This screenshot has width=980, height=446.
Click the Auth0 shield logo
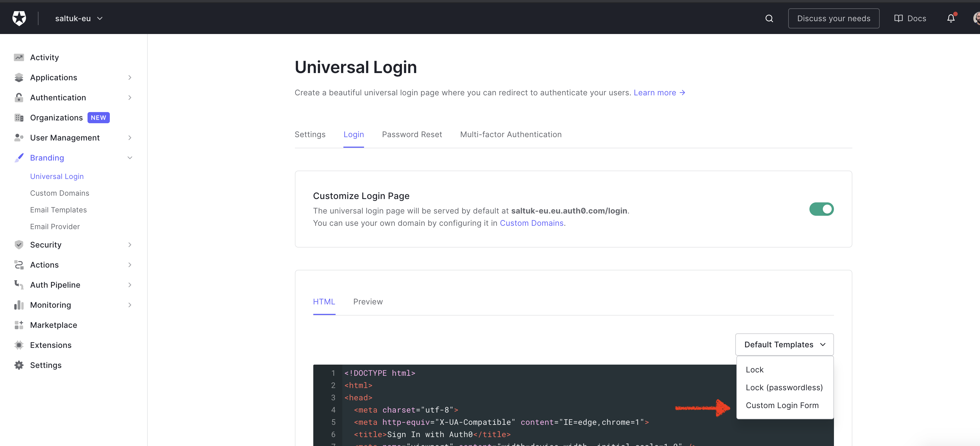(19, 18)
